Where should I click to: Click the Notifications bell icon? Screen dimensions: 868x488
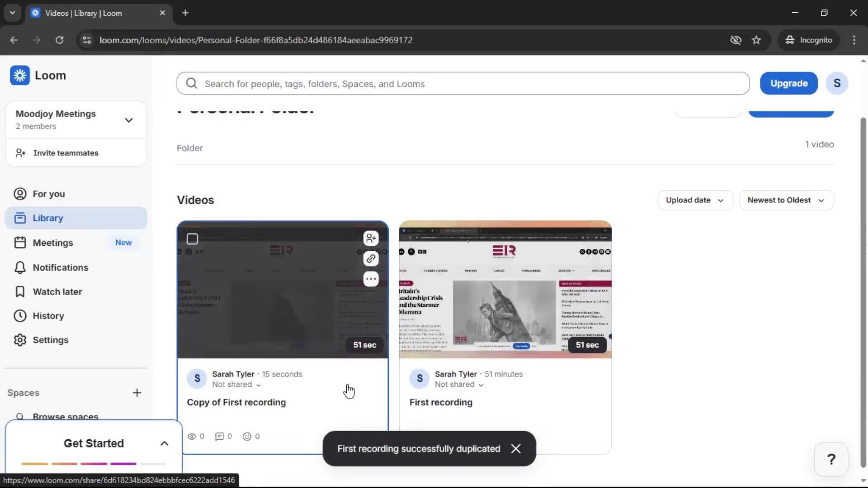(20, 267)
